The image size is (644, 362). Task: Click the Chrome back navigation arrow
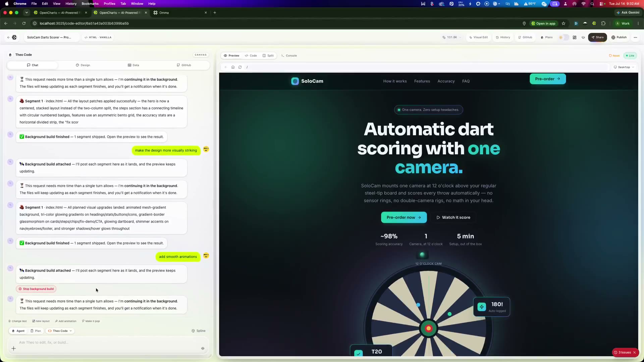click(6, 23)
